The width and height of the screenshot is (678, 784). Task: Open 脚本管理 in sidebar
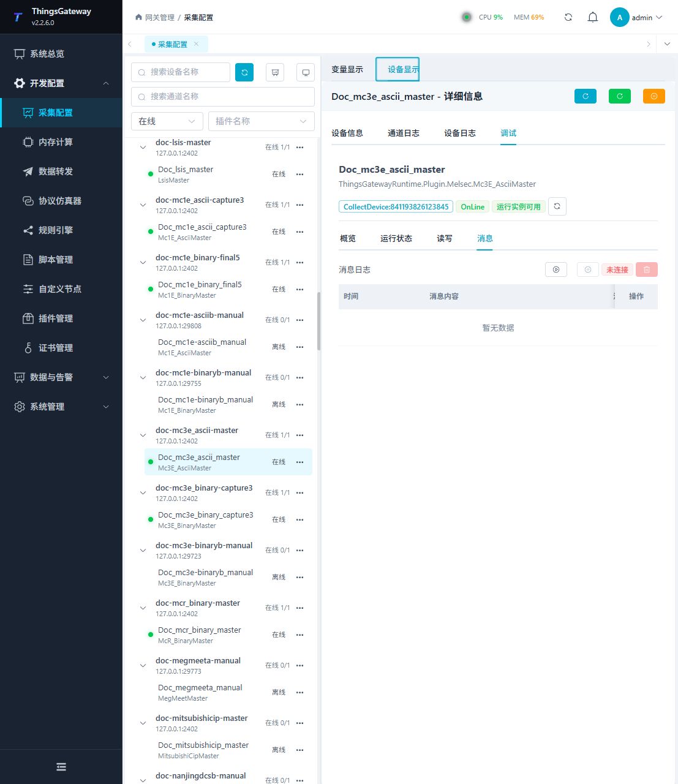pyautogui.click(x=61, y=260)
